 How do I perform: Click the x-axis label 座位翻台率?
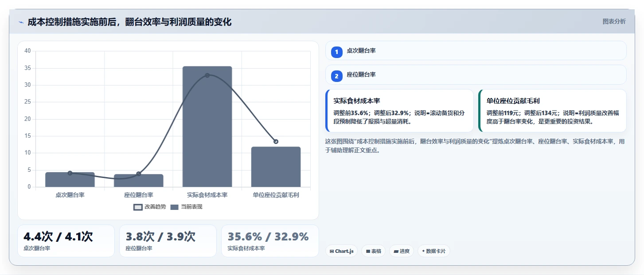139,195
